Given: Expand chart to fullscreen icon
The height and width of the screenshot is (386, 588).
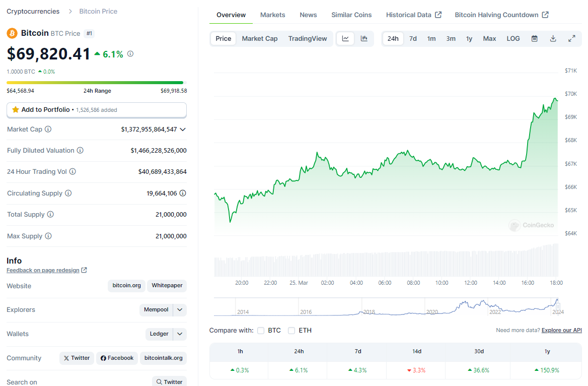Looking at the screenshot, I should coord(571,39).
